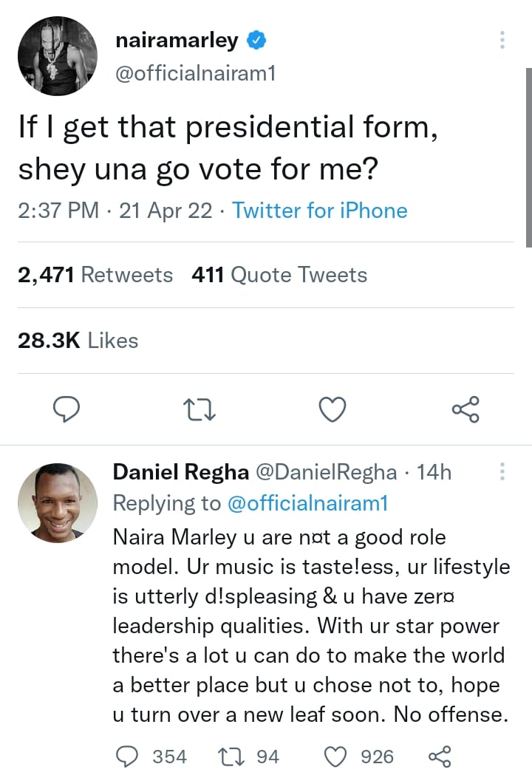Retweet the presidential form tweet
This screenshot has height=778, width=532.
pos(199,409)
